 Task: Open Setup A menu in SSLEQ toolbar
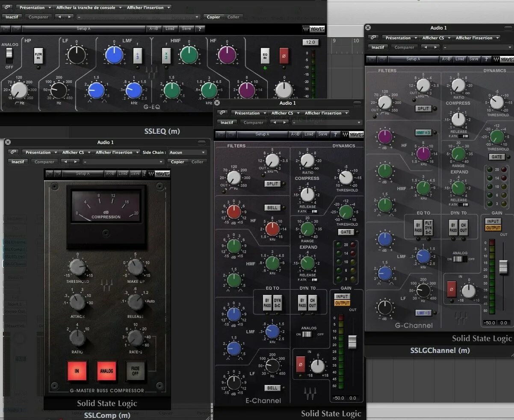(84, 29)
